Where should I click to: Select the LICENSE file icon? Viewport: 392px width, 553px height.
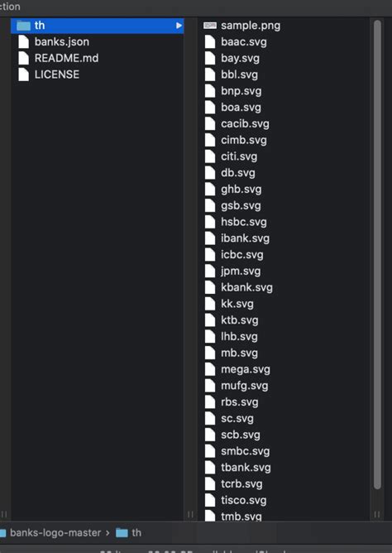click(24, 75)
